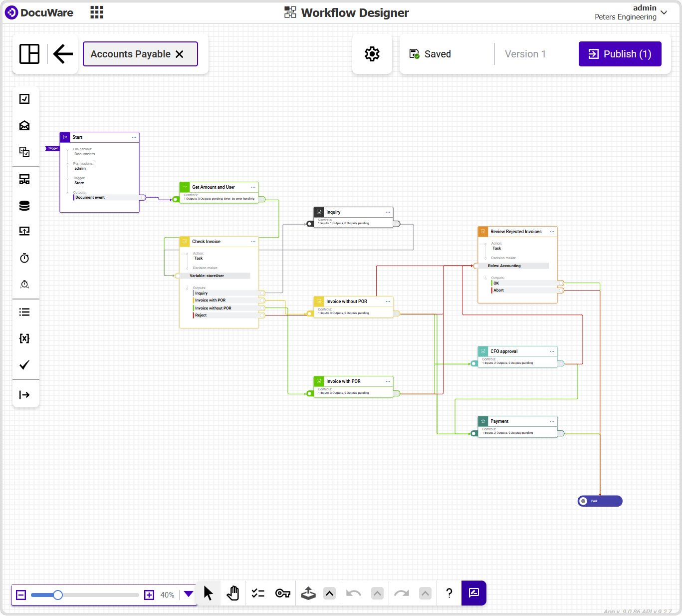Expand the undo history chevron
The width and height of the screenshot is (682, 616).
pos(378,594)
